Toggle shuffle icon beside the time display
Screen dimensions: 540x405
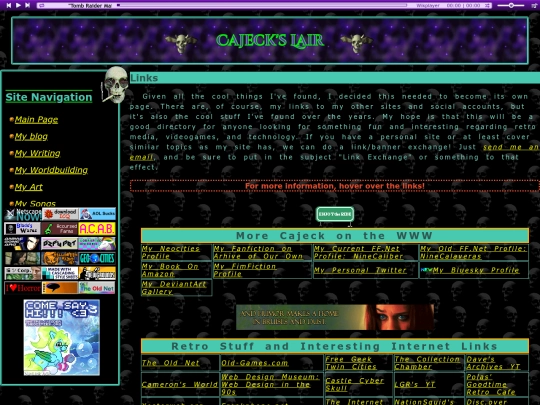coord(487,6)
